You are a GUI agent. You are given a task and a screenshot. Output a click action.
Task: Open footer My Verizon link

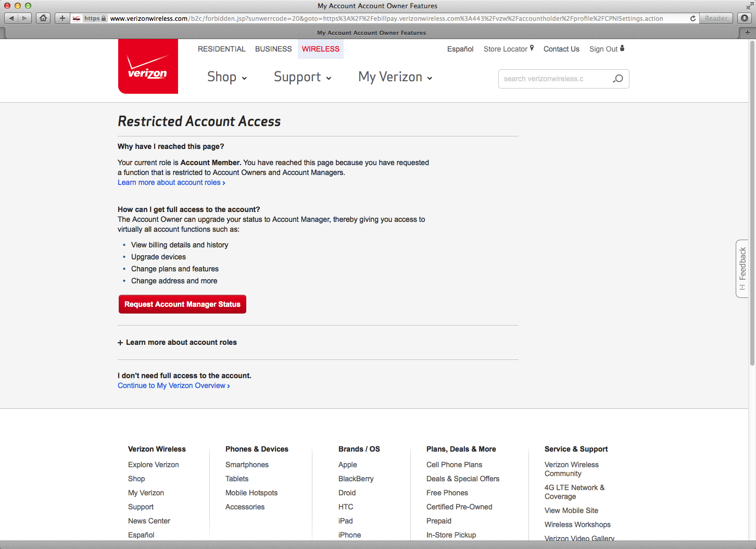(146, 493)
